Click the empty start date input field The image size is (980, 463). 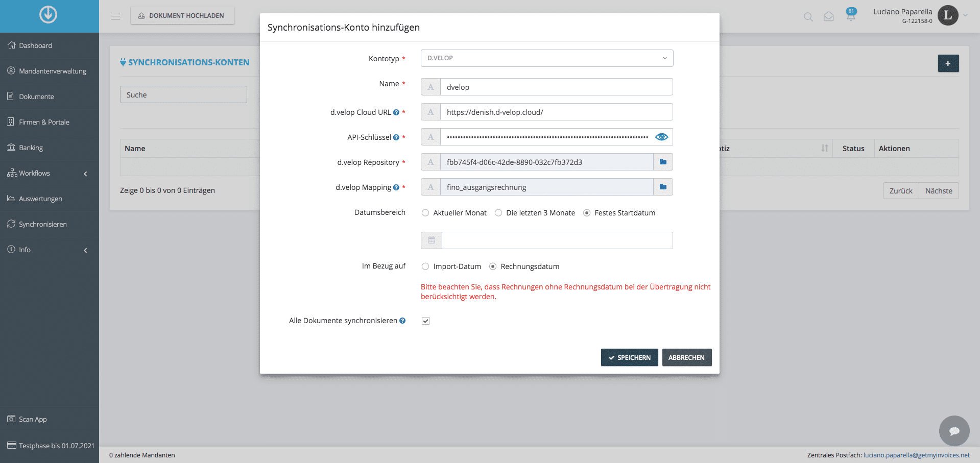[x=557, y=240]
